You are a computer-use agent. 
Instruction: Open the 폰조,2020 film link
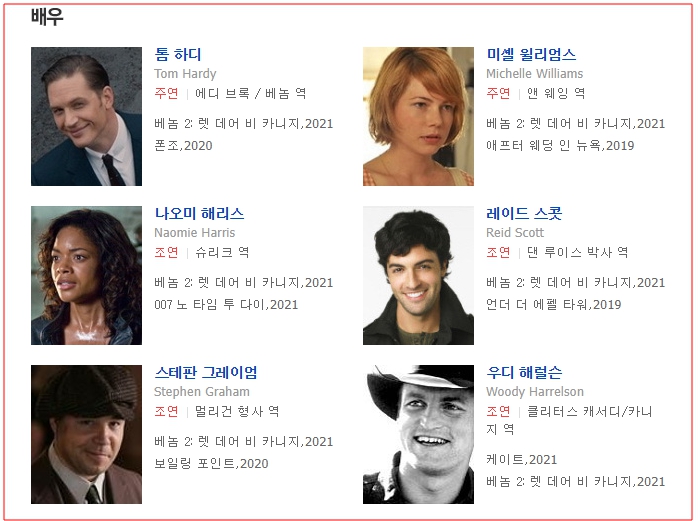(x=183, y=146)
